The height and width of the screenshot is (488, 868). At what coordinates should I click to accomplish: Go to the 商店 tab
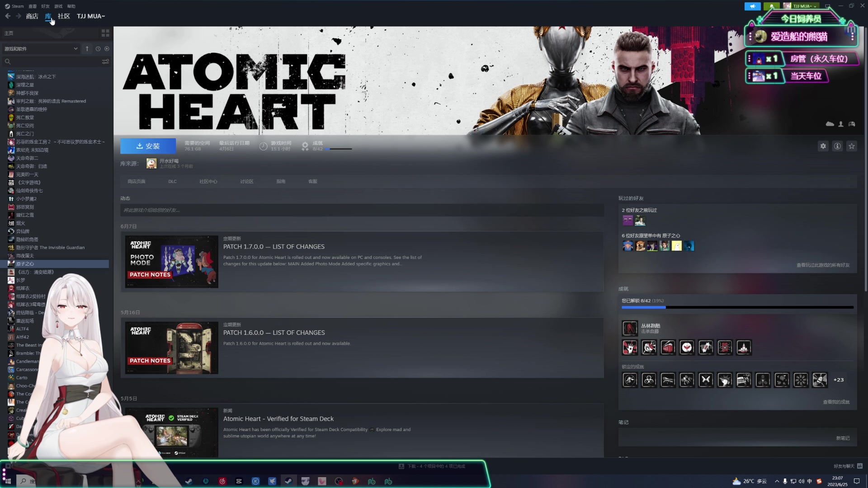tap(32, 16)
